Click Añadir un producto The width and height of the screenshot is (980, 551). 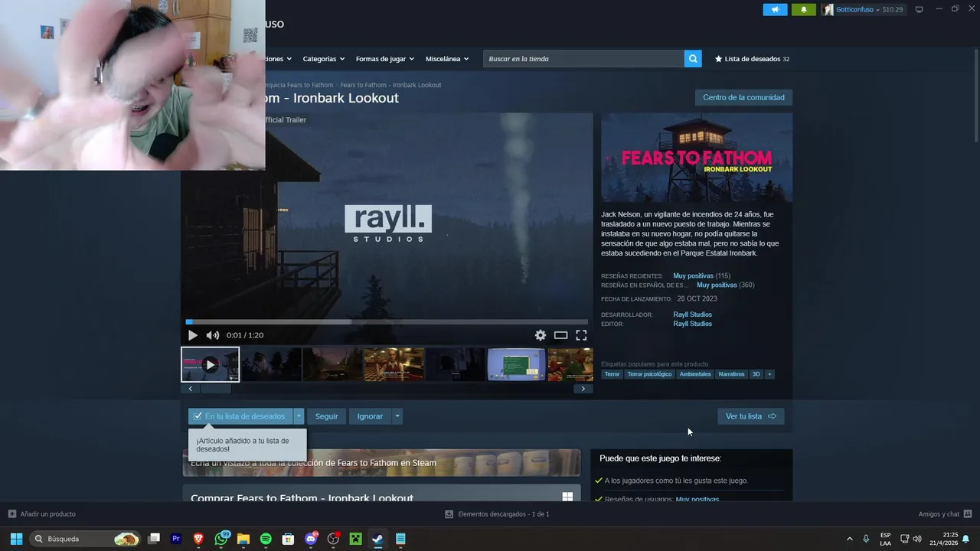[41, 514]
